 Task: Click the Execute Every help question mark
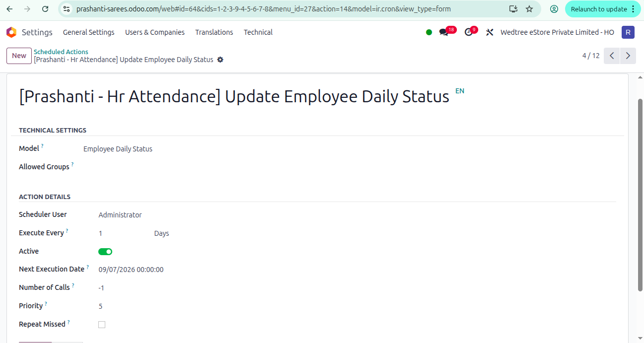(x=67, y=231)
